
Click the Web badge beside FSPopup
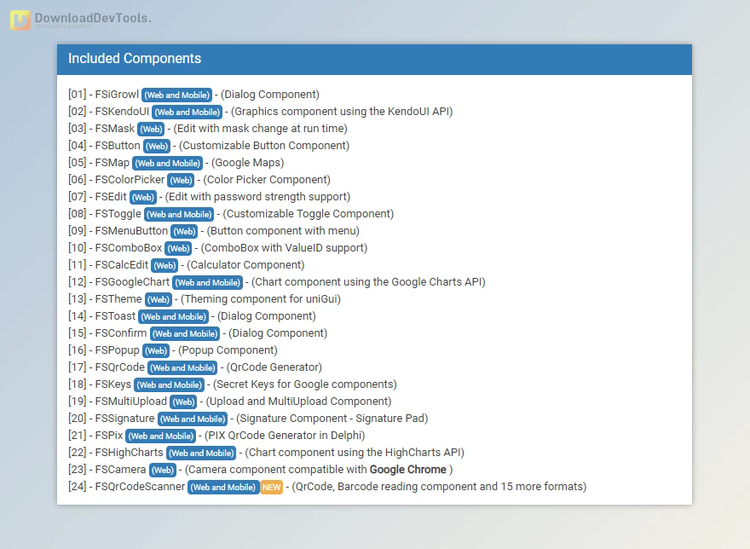click(156, 351)
